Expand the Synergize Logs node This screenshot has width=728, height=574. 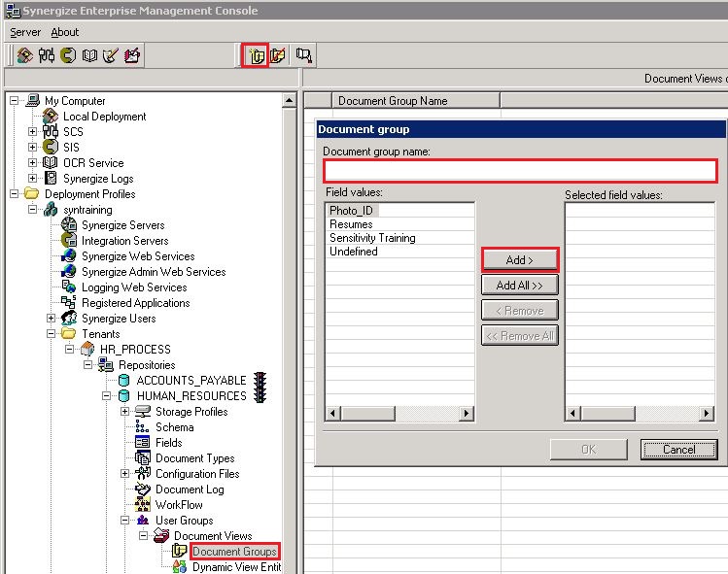(32, 178)
